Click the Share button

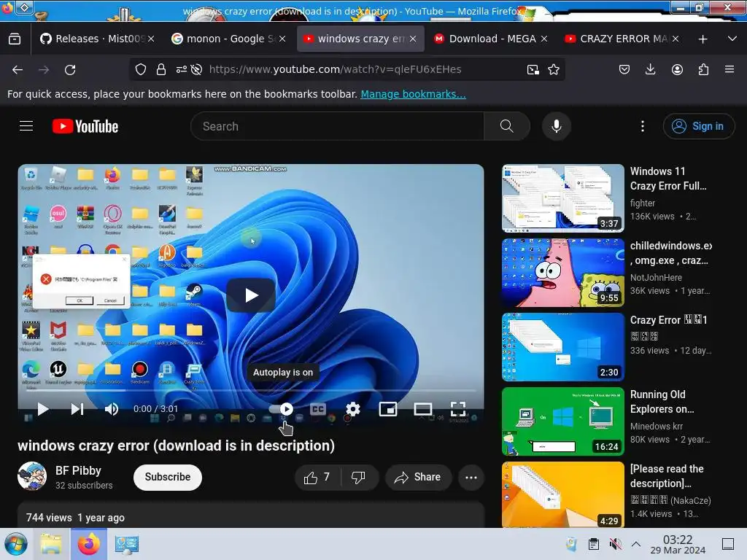point(418,477)
